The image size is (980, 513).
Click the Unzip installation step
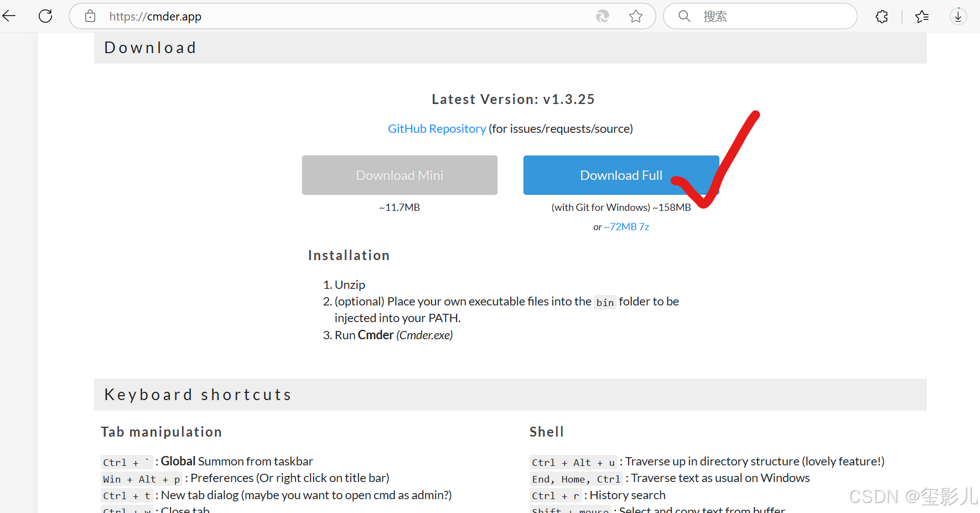pyautogui.click(x=350, y=285)
